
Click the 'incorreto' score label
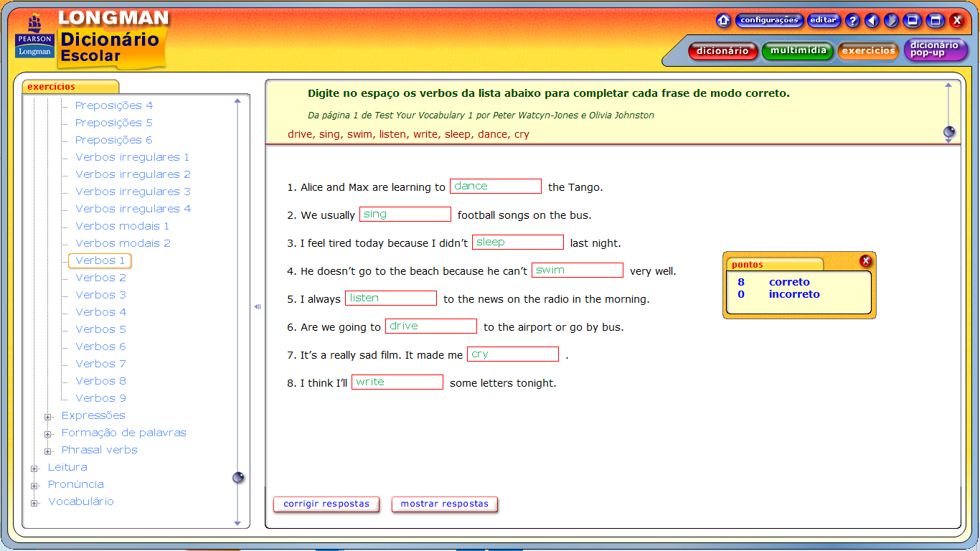[x=794, y=294]
